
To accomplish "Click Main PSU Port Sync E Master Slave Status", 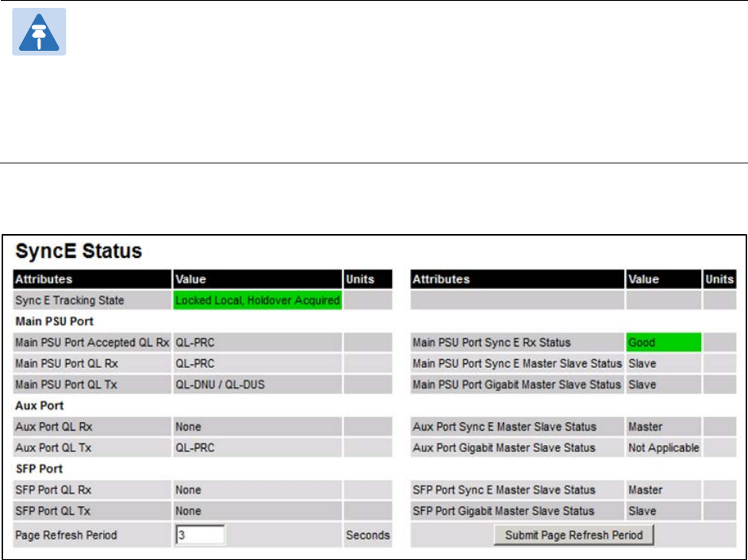I will [x=517, y=363].
